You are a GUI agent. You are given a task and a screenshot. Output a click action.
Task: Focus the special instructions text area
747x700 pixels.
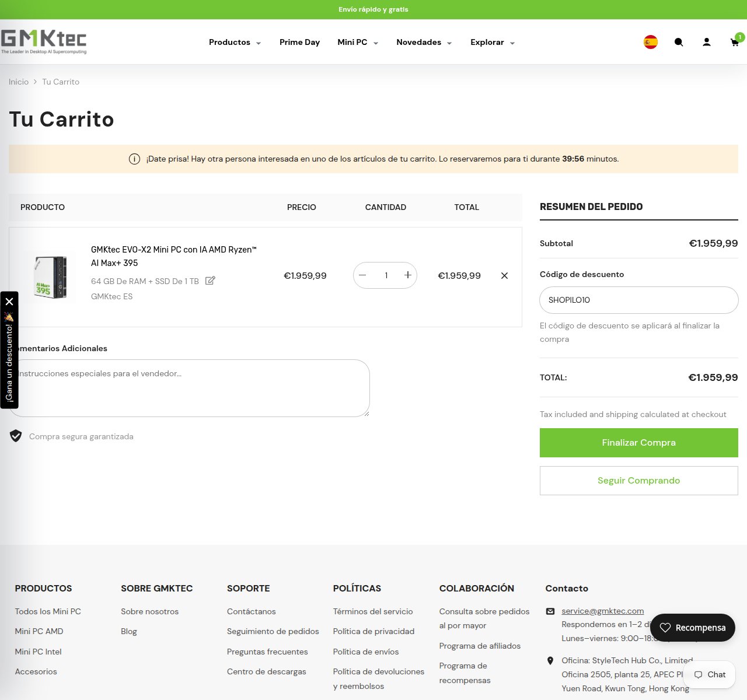pos(189,388)
